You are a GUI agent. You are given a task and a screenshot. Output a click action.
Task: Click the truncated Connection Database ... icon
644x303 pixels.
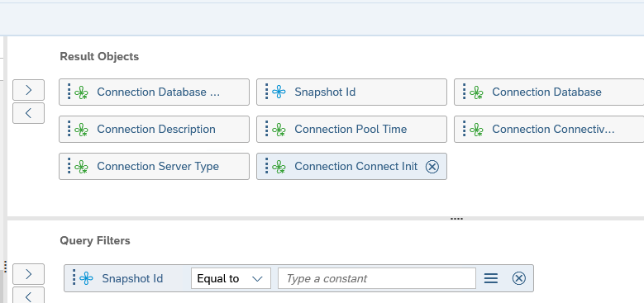[81, 92]
